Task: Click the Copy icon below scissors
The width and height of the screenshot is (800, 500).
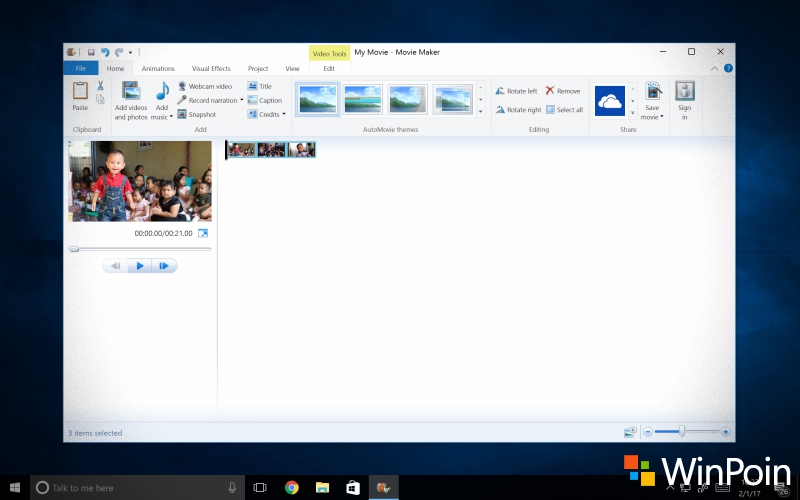Action: [101, 98]
